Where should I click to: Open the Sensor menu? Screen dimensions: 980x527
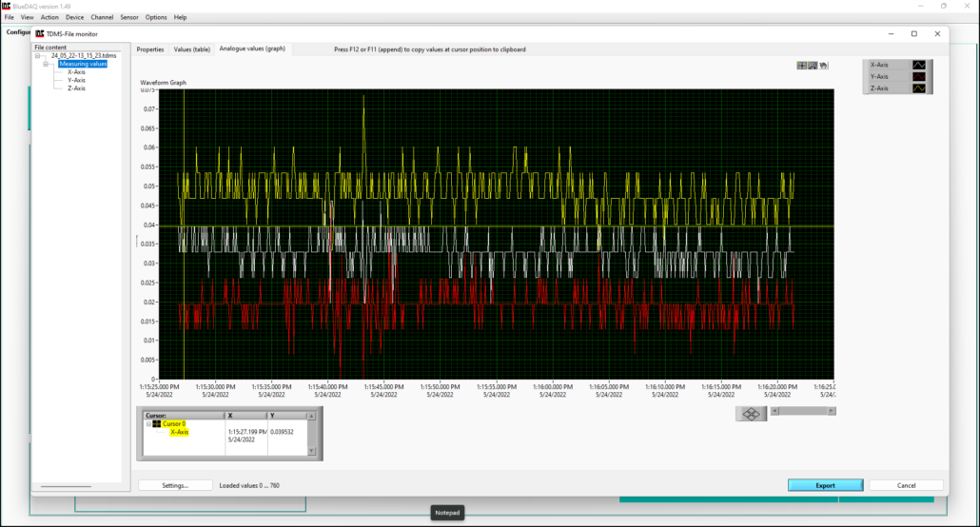click(128, 17)
